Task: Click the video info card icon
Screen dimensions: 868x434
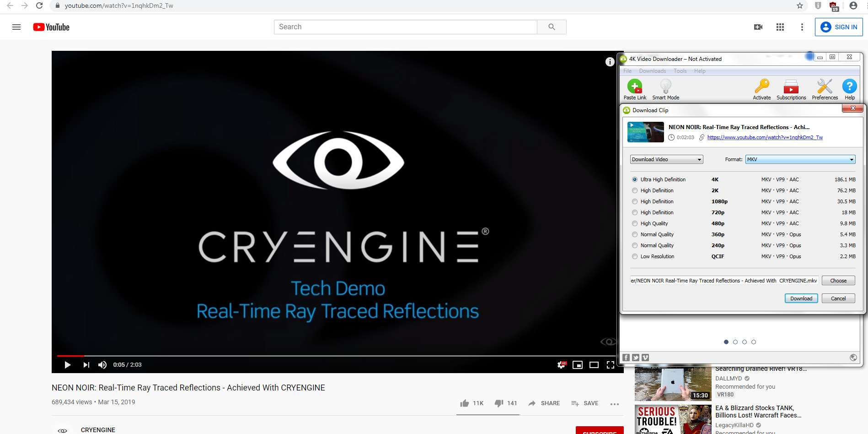Action: pos(610,62)
